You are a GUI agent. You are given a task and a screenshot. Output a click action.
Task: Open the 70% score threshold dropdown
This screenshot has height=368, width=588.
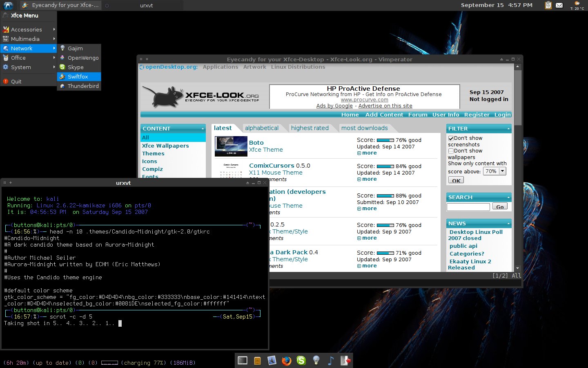[494, 171]
